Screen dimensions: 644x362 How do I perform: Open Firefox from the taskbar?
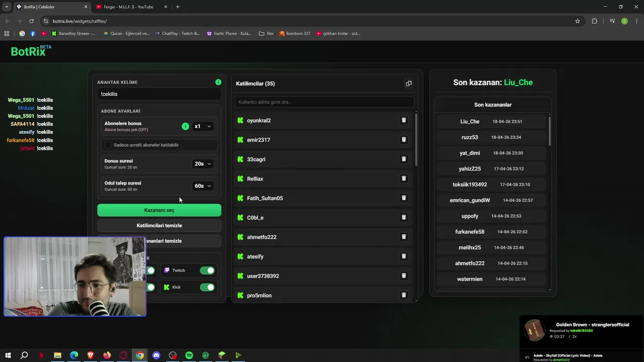(107, 355)
